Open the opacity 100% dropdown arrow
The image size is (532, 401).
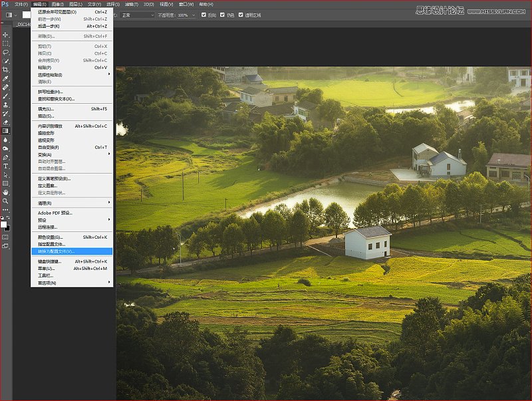click(194, 15)
